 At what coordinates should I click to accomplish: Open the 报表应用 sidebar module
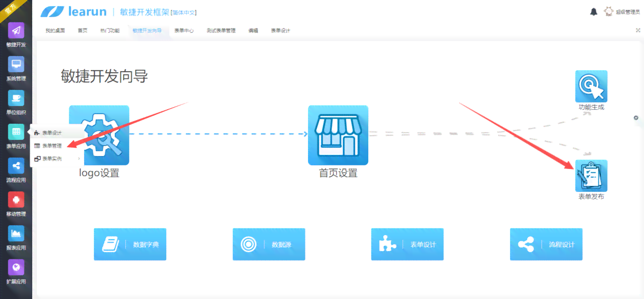click(x=16, y=238)
